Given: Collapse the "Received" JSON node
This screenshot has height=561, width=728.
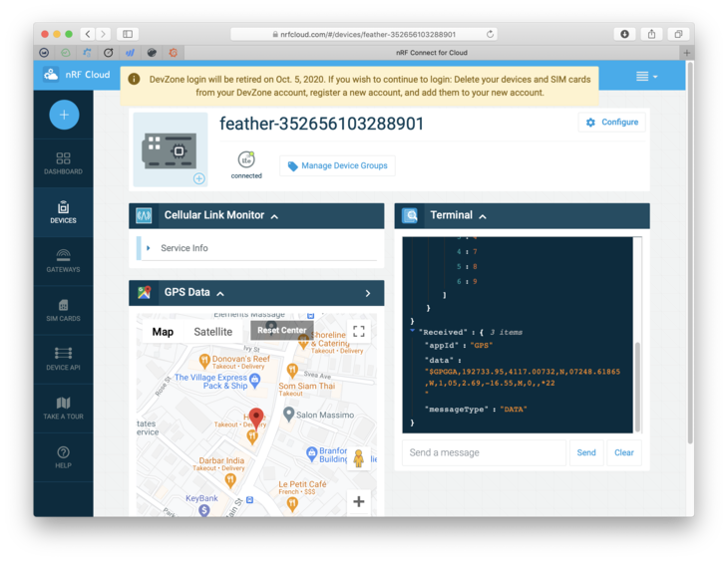Looking at the screenshot, I should [x=412, y=331].
